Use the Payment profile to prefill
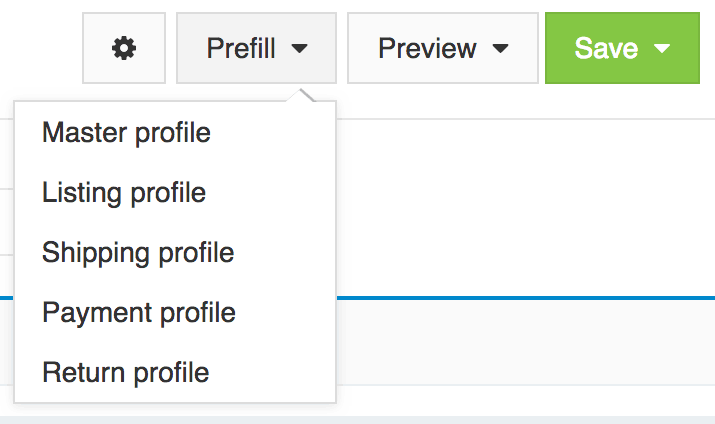 [x=139, y=313]
